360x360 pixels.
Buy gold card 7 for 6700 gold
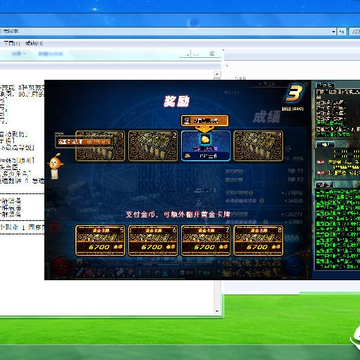tap(205, 240)
